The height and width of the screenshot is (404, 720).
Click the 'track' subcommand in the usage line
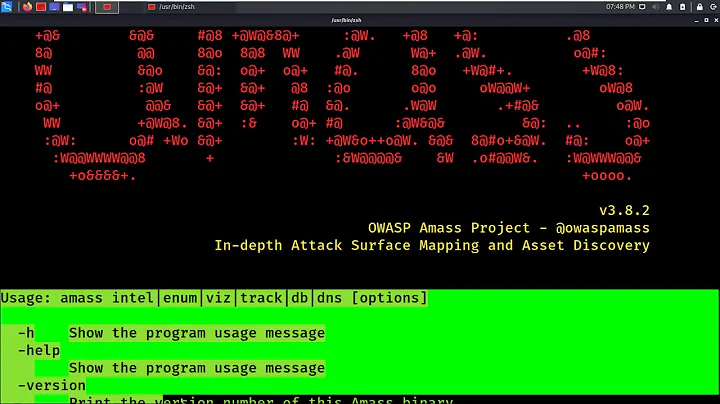tap(261, 298)
